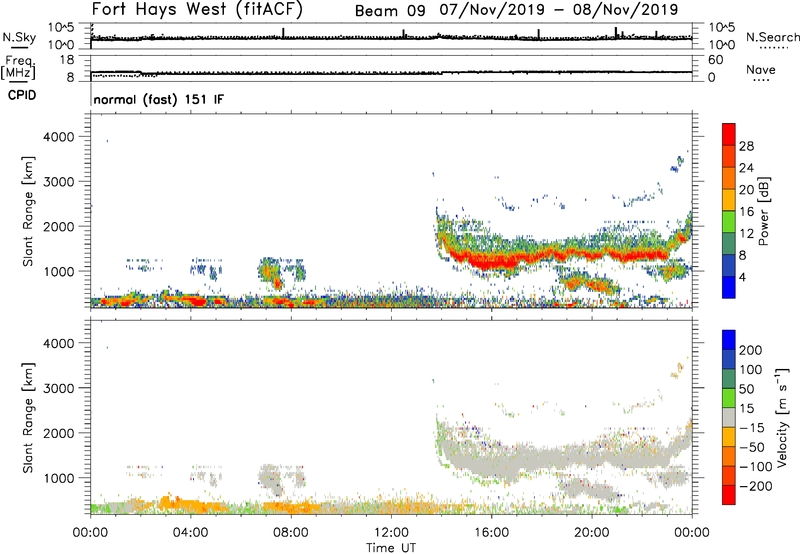Click the date range "07/Nov/2019 - 08/Nov/2019"
This screenshot has height=554, width=800.
click(x=559, y=10)
